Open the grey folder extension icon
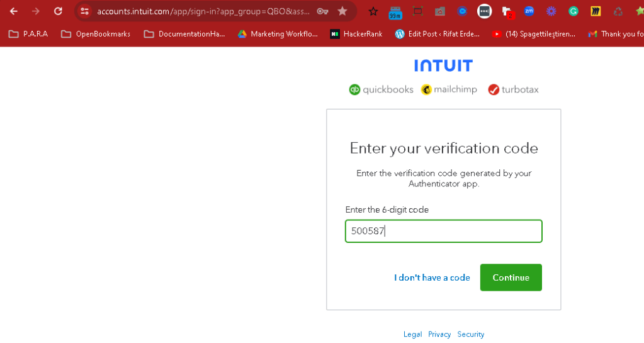Screen dimensions: 644x343 440,11
